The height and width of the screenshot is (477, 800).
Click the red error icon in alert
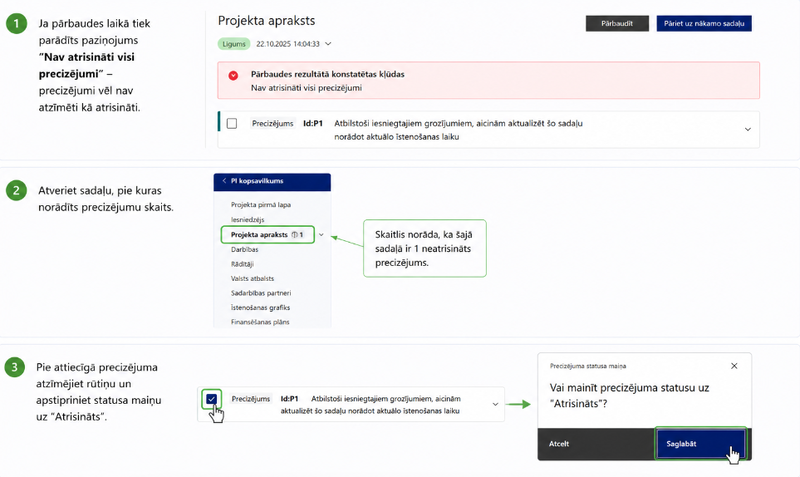pyautogui.click(x=233, y=76)
